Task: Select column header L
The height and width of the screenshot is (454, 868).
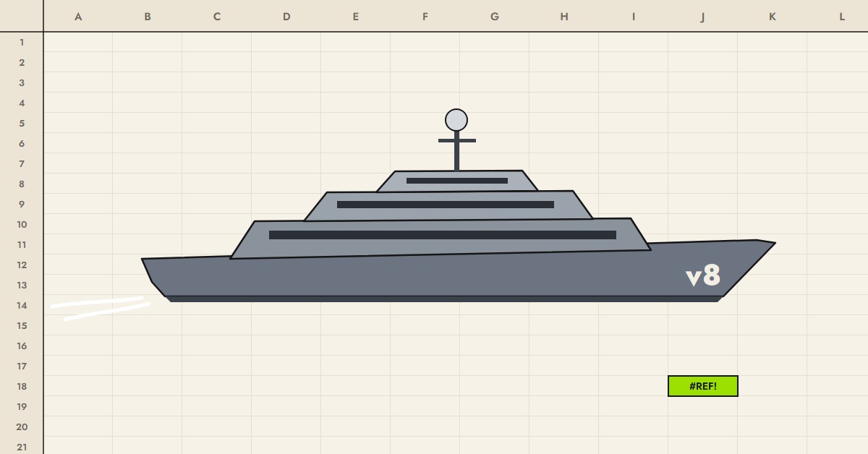Action: click(x=838, y=16)
